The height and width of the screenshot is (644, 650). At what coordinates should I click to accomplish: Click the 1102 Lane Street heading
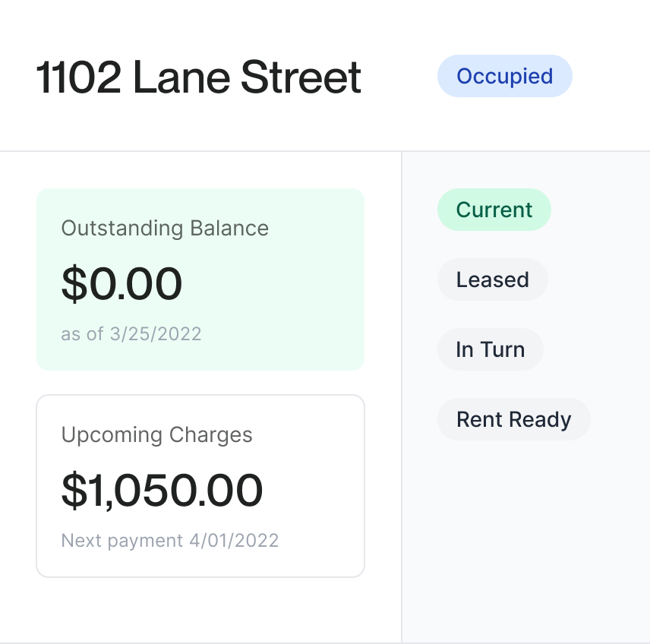[x=199, y=77]
